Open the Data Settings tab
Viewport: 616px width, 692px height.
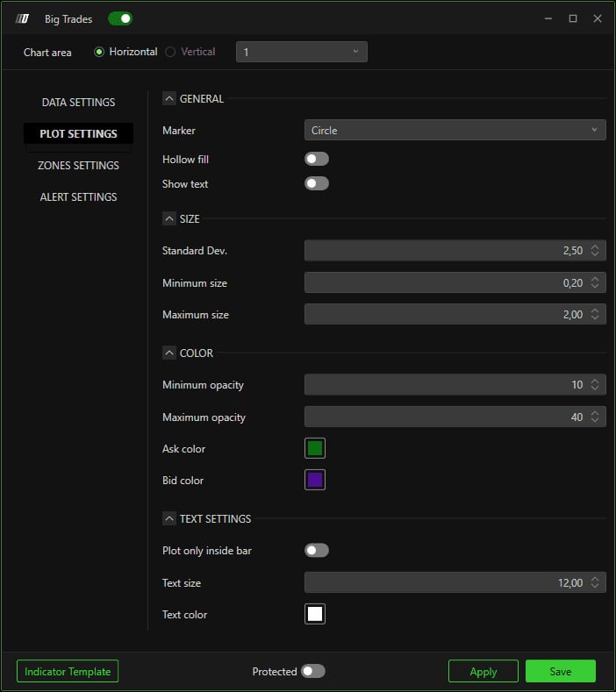click(x=79, y=103)
